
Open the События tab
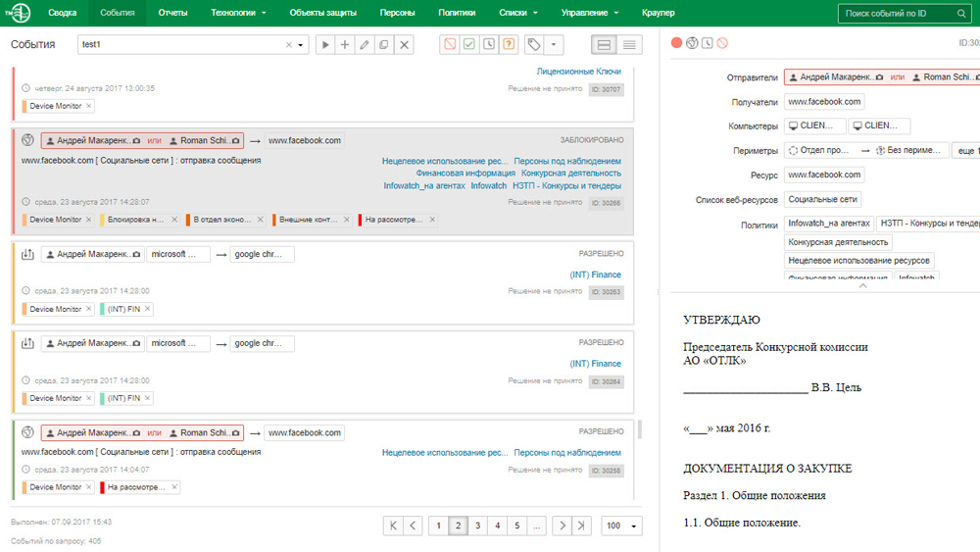pyautogui.click(x=118, y=13)
